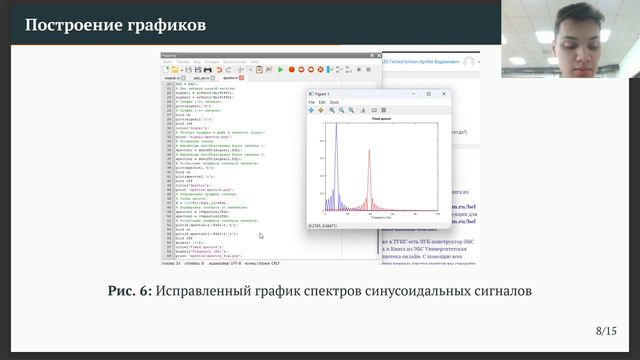The width and height of the screenshot is (640, 360).
Task: Click the debugger Step icon
Action: [x=329, y=70]
